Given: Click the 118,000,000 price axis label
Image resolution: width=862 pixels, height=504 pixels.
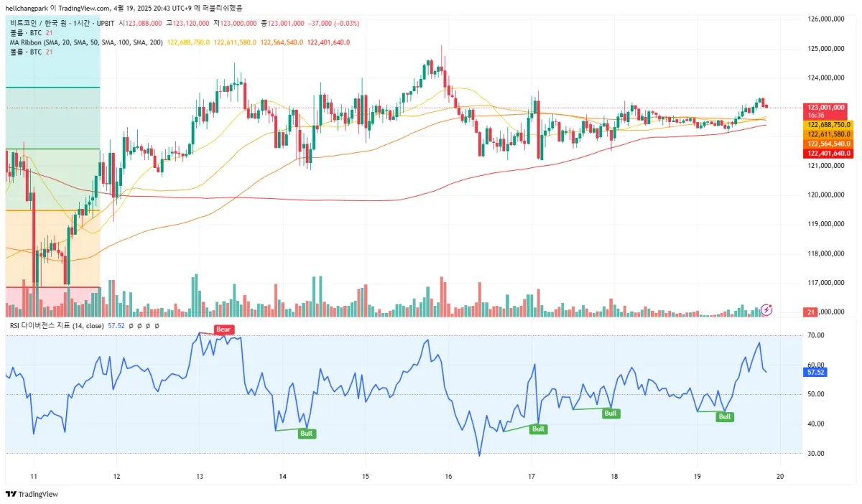Looking at the screenshot, I should point(825,253).
